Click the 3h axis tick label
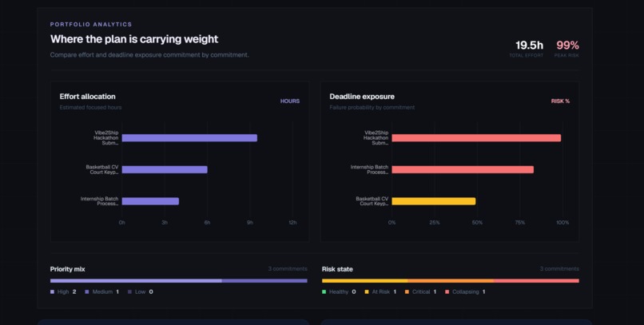The height and width of the screenshot is (325, 644). [165, 223]
